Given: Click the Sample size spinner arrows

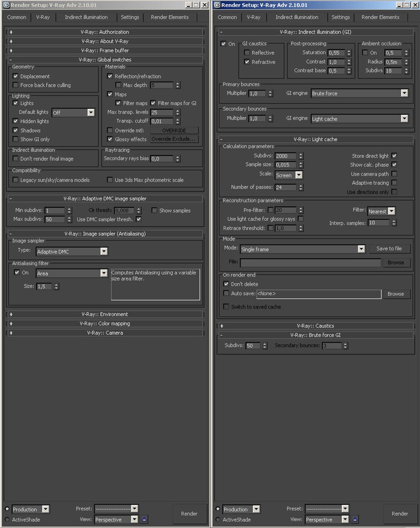Looking at the screenshot, I should coord(301,165).
